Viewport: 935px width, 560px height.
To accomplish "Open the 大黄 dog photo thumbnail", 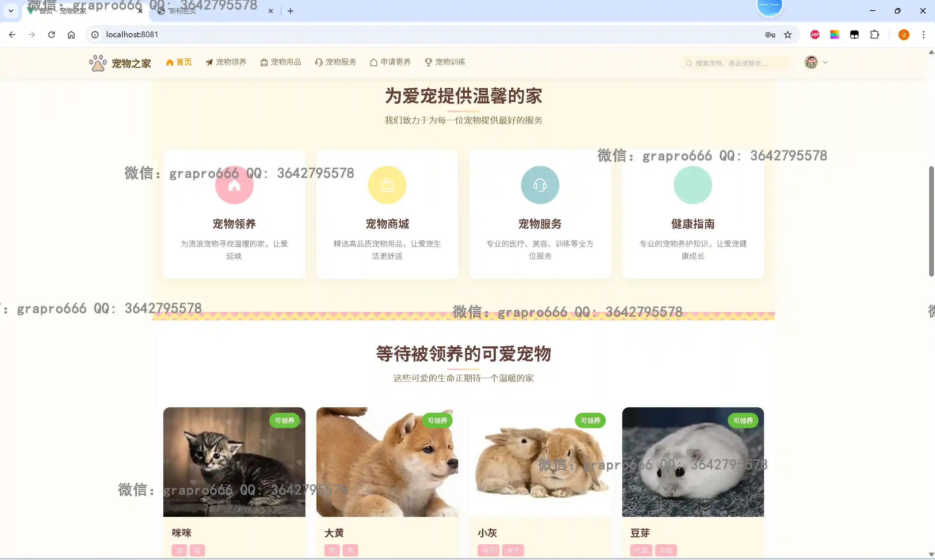I will (387, 462).
